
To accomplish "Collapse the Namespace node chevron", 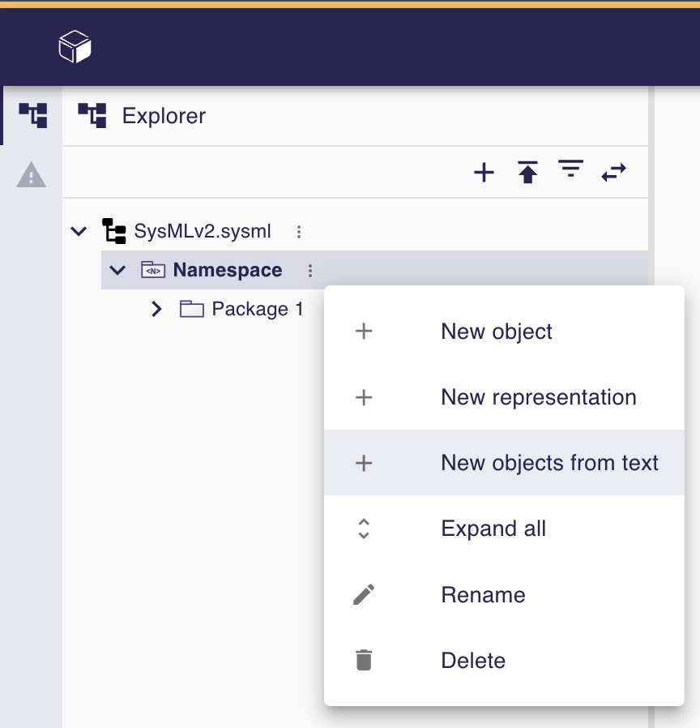I will coord(117,270).
